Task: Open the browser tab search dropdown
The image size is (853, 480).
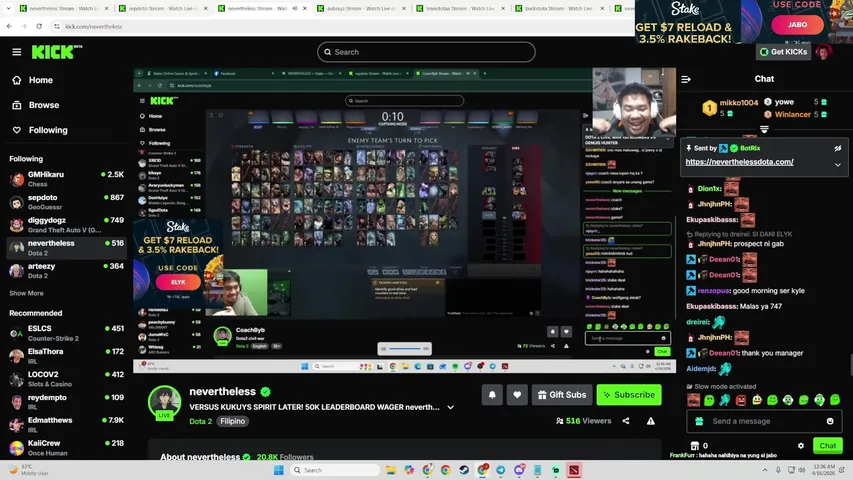Action: [x=8, y=8]
